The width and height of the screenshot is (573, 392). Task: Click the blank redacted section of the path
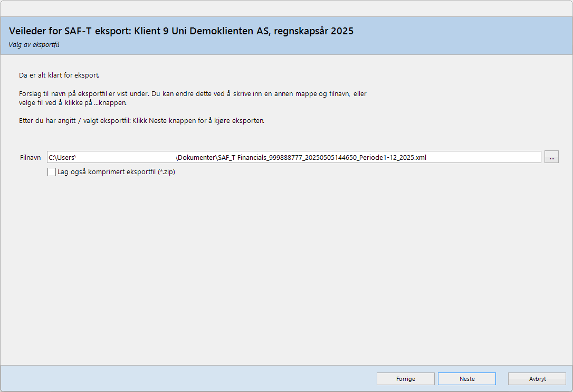(x=126, y=157)
